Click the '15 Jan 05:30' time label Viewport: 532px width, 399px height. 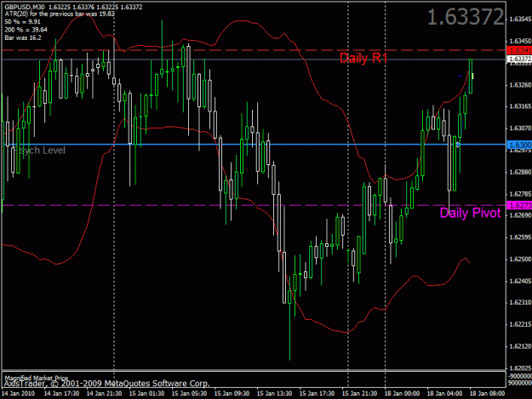[x=189, y=393]
